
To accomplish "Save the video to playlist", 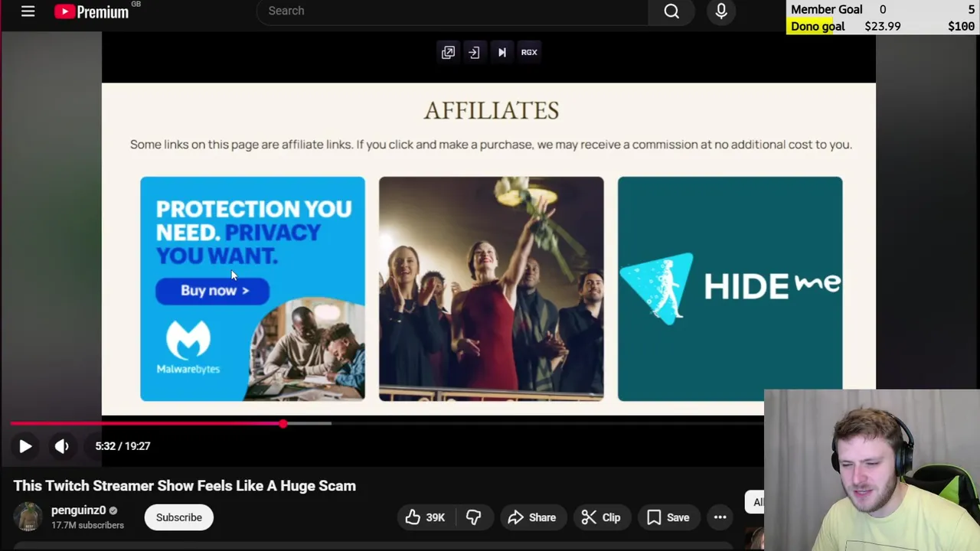I will [x=668, y=517].
